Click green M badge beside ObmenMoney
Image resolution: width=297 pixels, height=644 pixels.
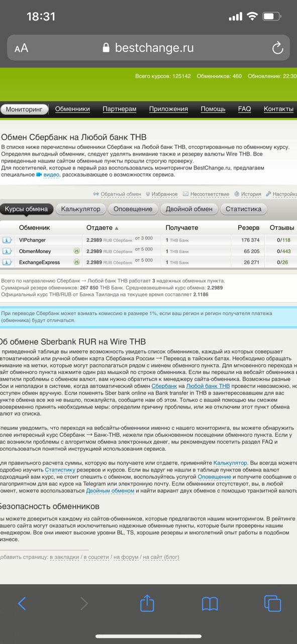[77, 251]
